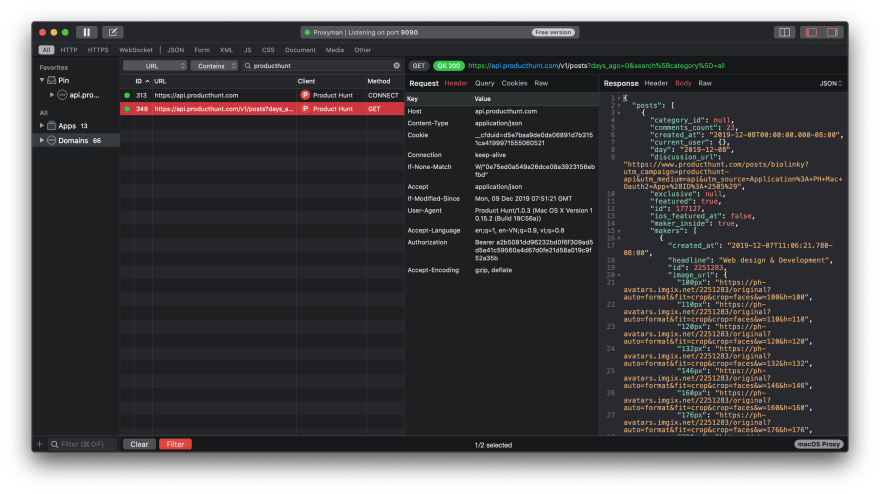Click the Clear button

tap(139, 444)
